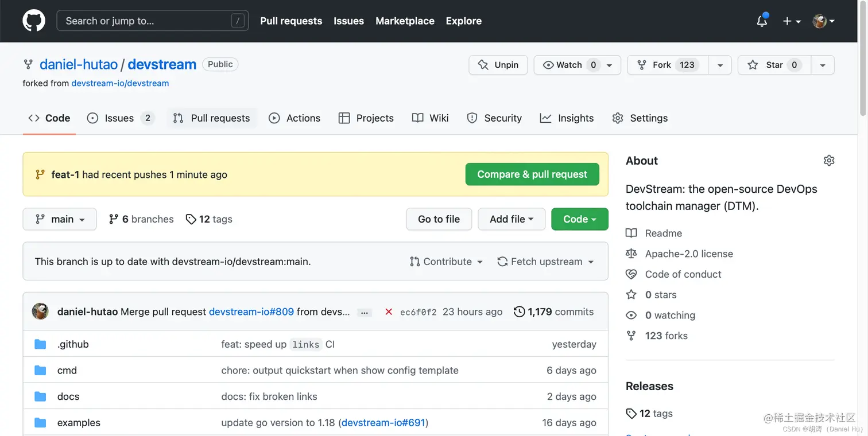Click the tags icon showing 12 tags
This screenshot has height=436, width=868.
tap(191, 219)
